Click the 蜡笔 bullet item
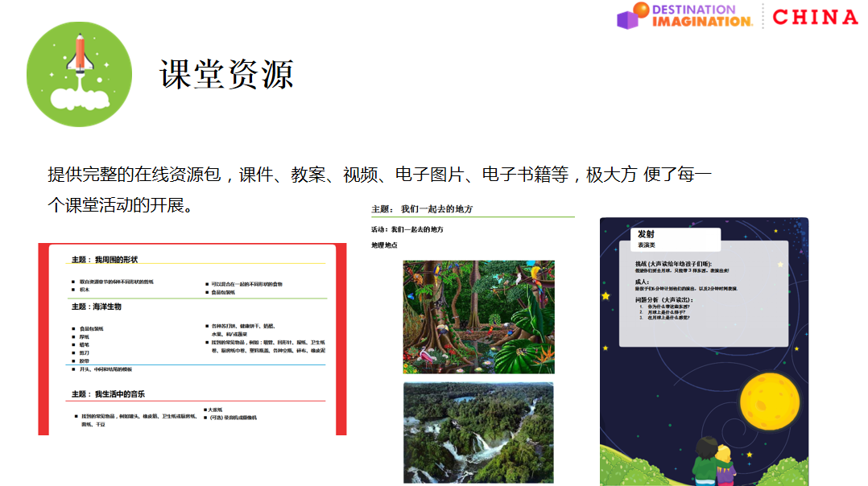 (x=84, y=344)
